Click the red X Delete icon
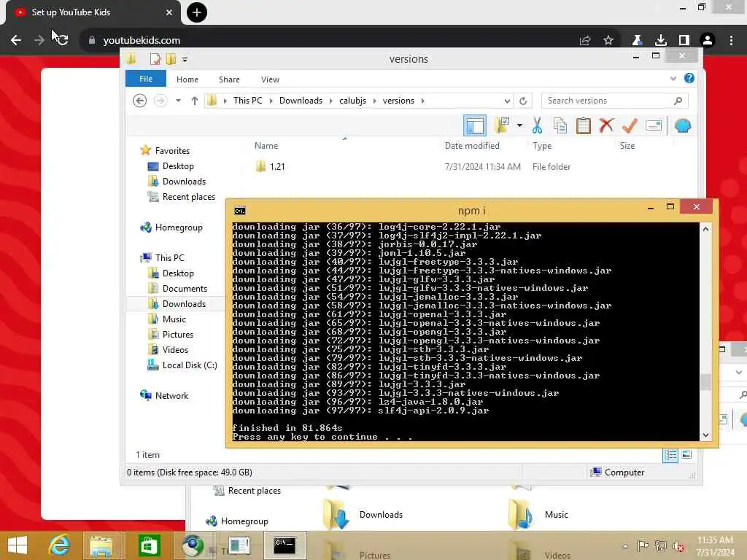The width and height of the screenshot is (747, 560). pyautogui.click(x=606, y=125)
